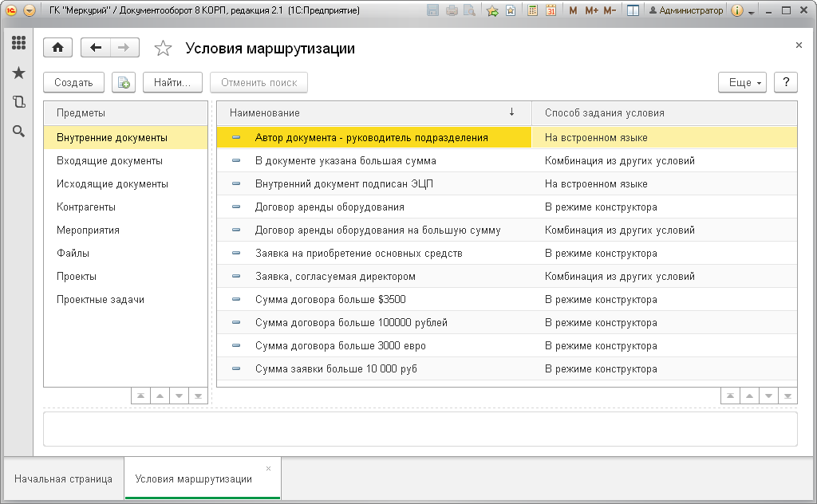
Task: Open the yellow info icon in title bar
Action: click(736, 10)
